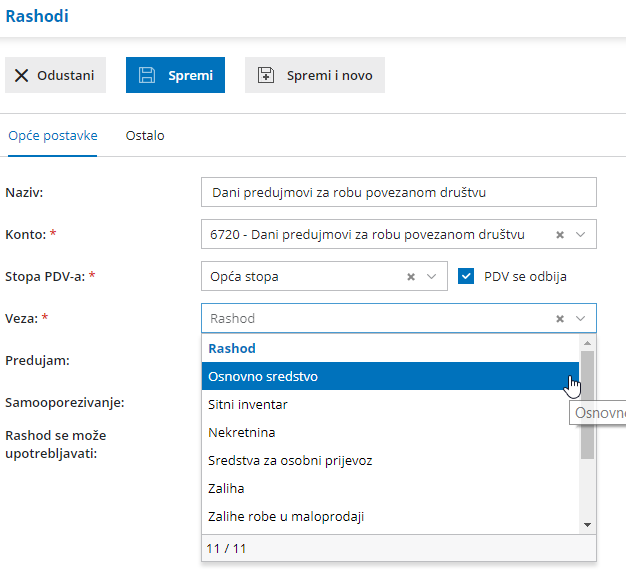Click the floppy disk icon on Spremi

(147, 75)
